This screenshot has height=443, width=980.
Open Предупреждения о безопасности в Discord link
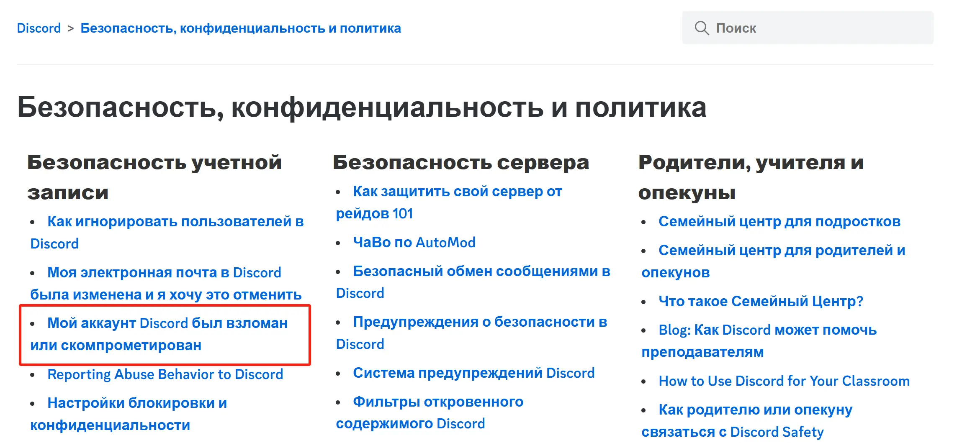471,333
